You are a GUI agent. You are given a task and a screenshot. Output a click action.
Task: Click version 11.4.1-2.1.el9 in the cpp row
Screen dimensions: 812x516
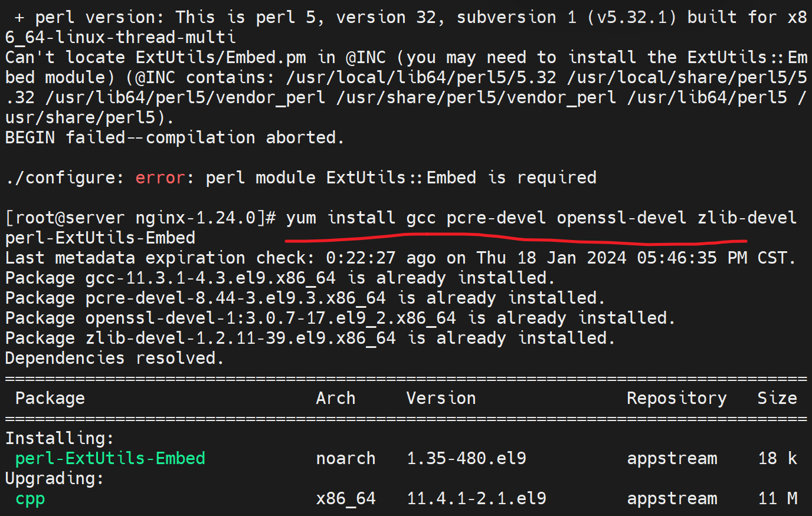click(476, 498)
